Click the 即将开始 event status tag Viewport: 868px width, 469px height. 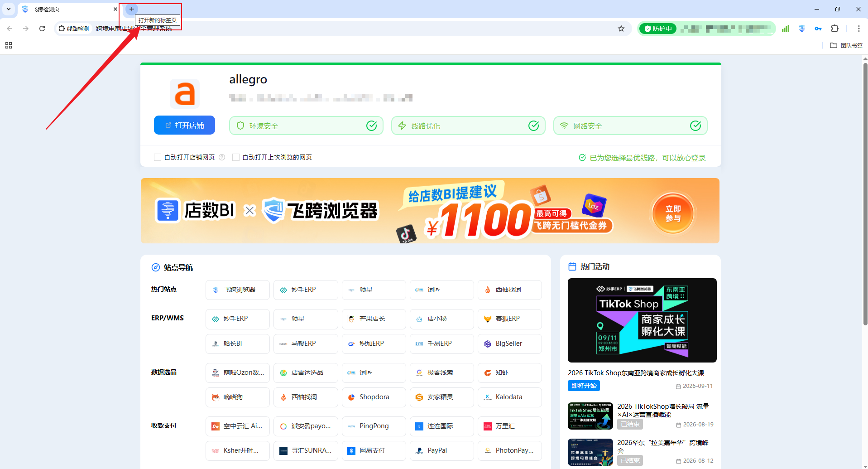coord(584,386)
